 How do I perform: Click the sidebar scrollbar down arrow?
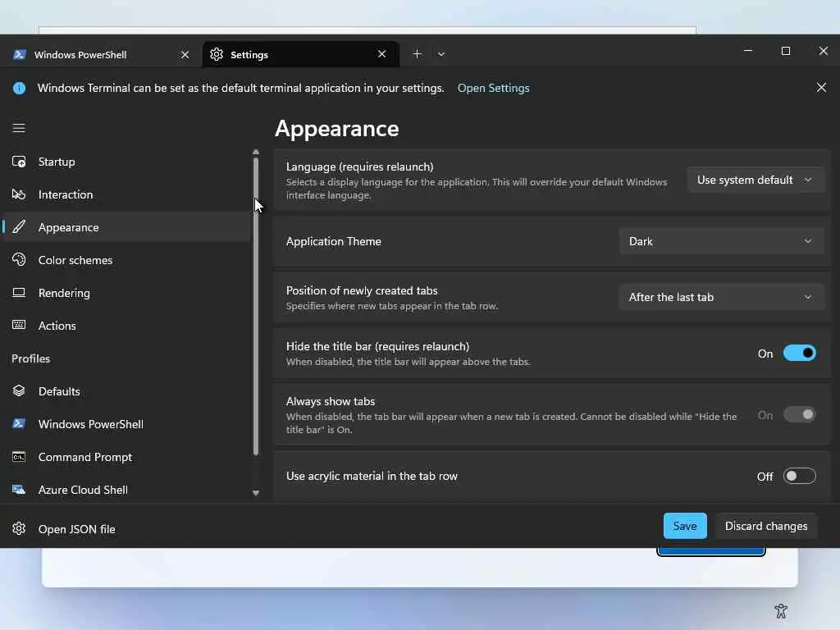click(256, 493)
